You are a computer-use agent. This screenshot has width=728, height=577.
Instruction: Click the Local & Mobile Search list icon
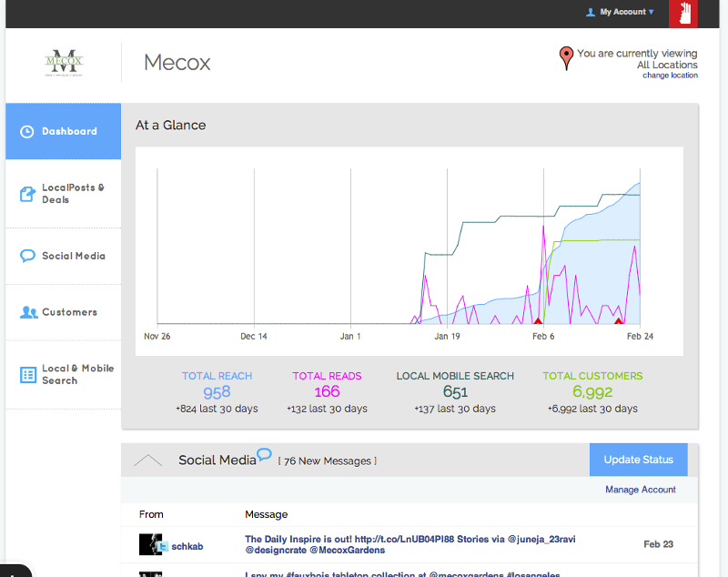[27, 374]
